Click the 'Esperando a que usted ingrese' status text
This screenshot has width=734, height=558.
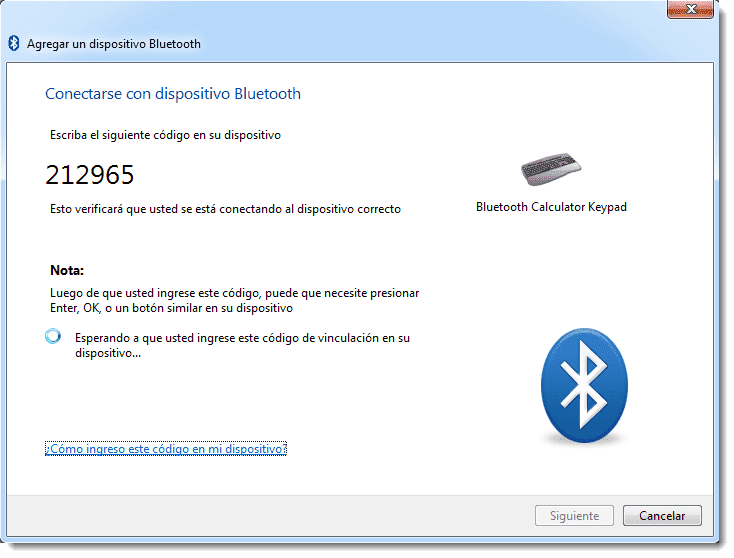[242, 345]
